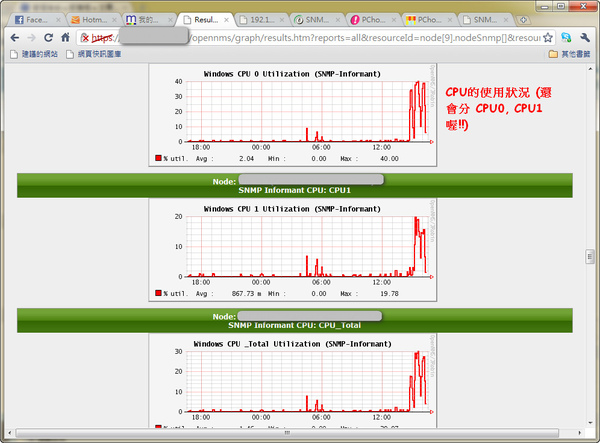Viewport: 600px width, 443px height.
Task: Open the 建議的網站 bookmark
Action: 34,54
